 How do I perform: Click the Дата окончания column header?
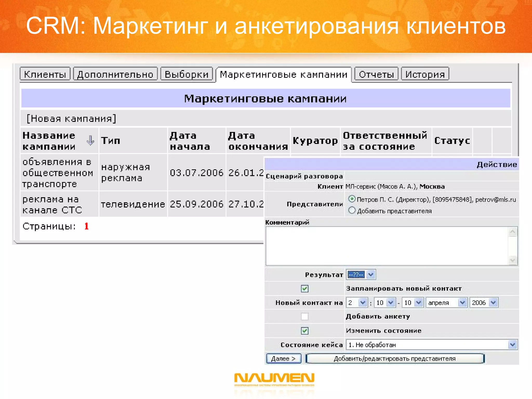258,141
